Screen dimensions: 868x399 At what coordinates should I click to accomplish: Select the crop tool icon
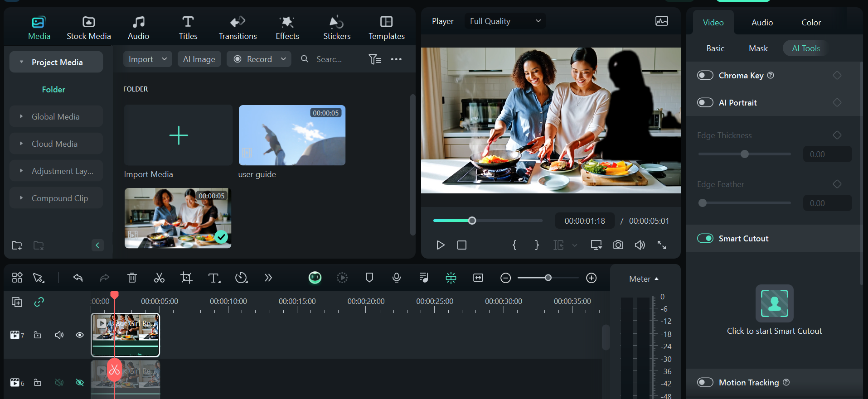[x=186, y=278]
